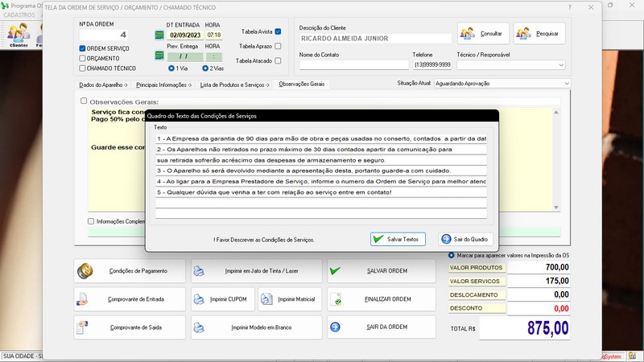
Task: Click Imprimir Matricial printer icon
Action: pyautogui.click(x=268, y=299)
